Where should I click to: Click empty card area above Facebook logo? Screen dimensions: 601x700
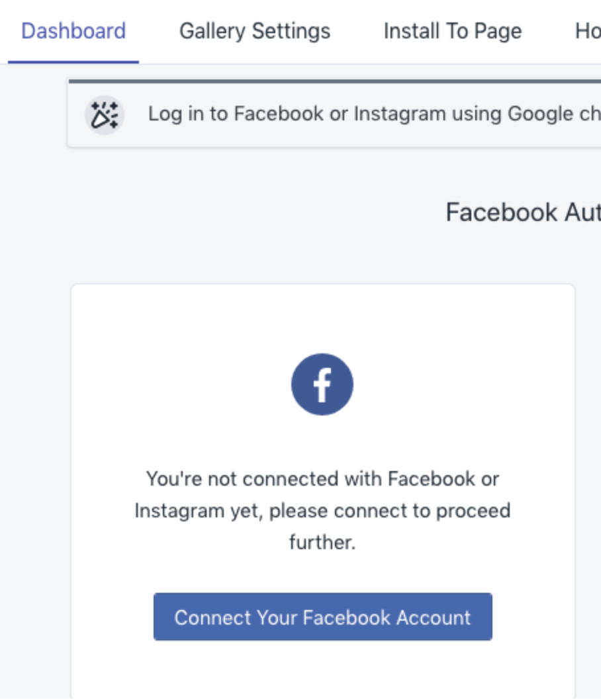[x=322, y=318]
